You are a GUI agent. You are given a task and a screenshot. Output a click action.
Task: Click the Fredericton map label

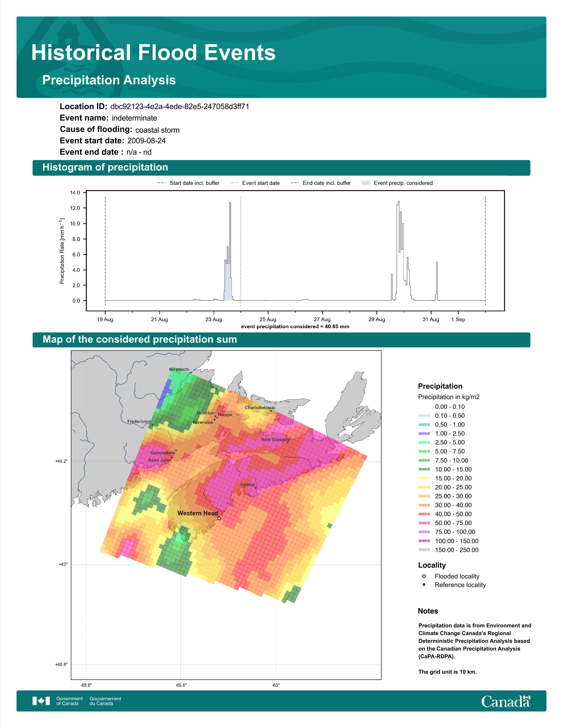(x=139, y=422)
